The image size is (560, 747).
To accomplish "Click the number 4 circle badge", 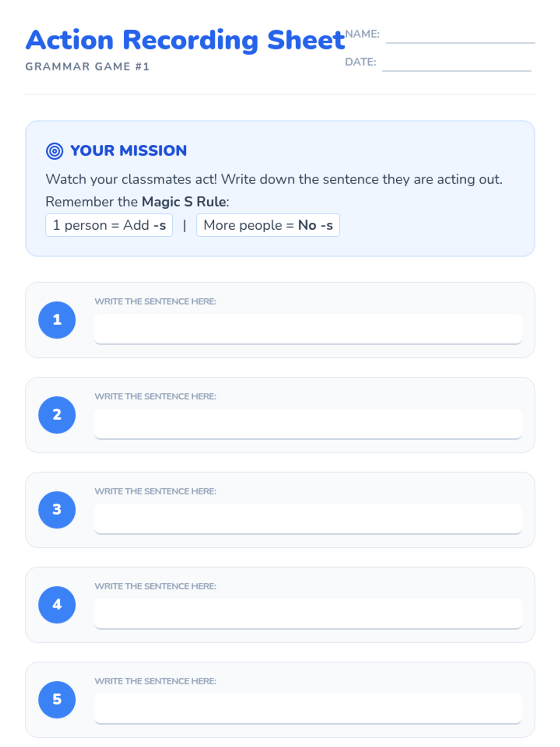I will (57, 605).
